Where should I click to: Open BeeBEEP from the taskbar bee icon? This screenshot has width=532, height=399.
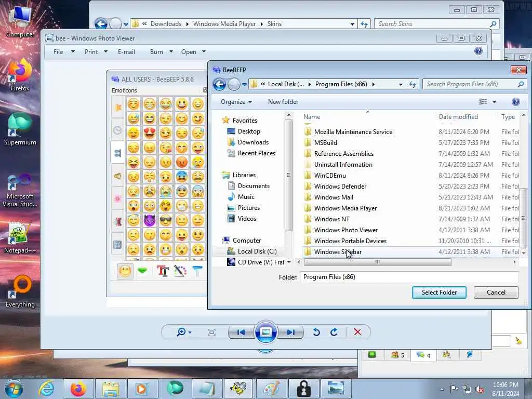(238, 389)
